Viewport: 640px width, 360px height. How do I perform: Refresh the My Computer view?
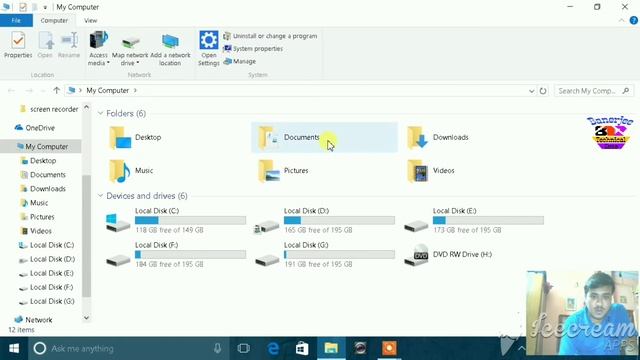coord(543,91)
